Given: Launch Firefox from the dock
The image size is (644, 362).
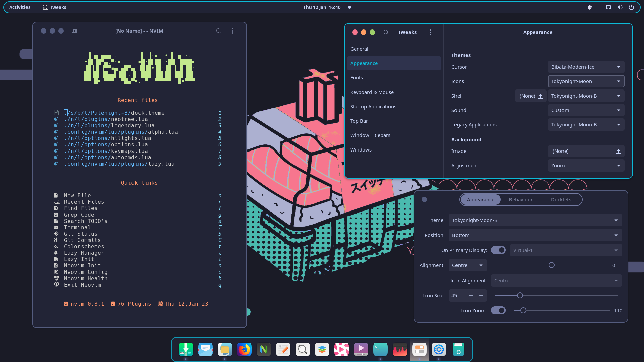Looking at the screenshot, I should 244,349.
